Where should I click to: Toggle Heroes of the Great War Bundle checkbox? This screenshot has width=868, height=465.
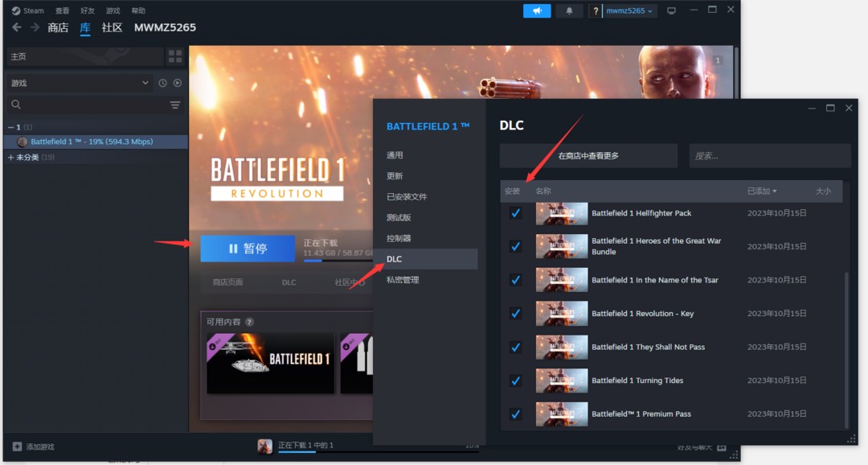coord(515,246)
